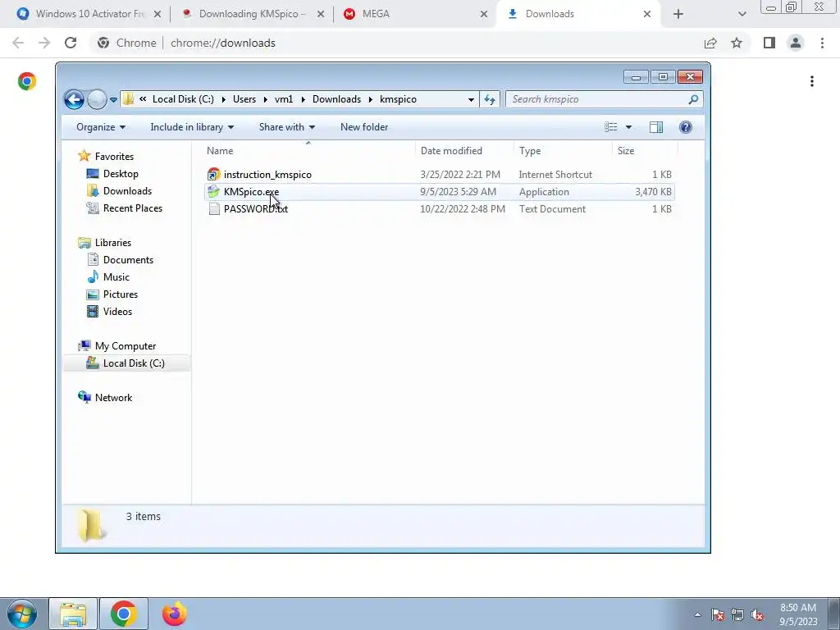Open the Chrome profile avatar
The image size is (840, 630).
pyautogui.click(x=796, y=43)
